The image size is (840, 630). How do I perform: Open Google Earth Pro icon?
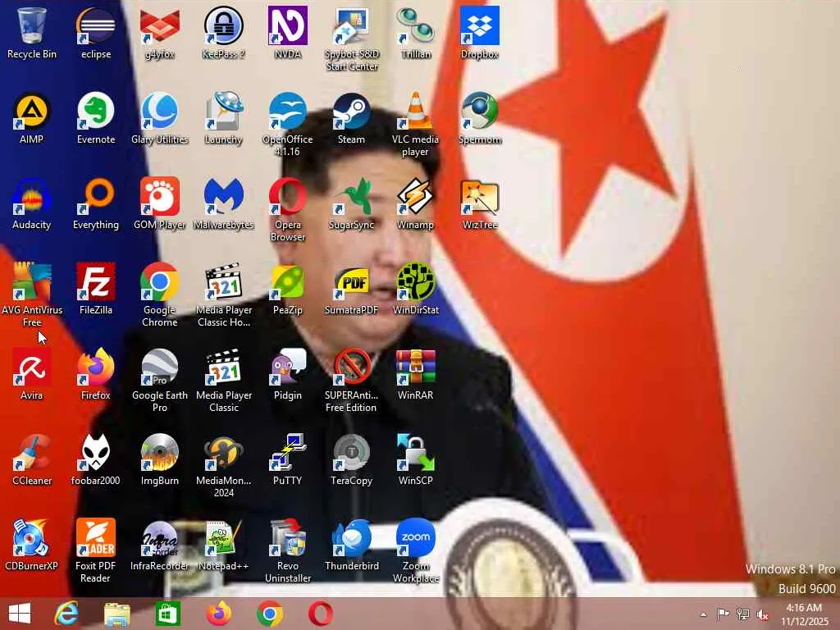coord(160,380)
